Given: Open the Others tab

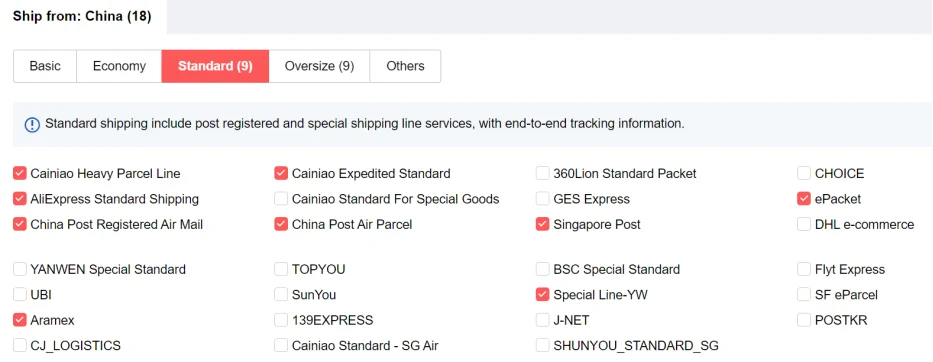Looking at the screenshot, I should pyautogui.click(x=405, y=66).
